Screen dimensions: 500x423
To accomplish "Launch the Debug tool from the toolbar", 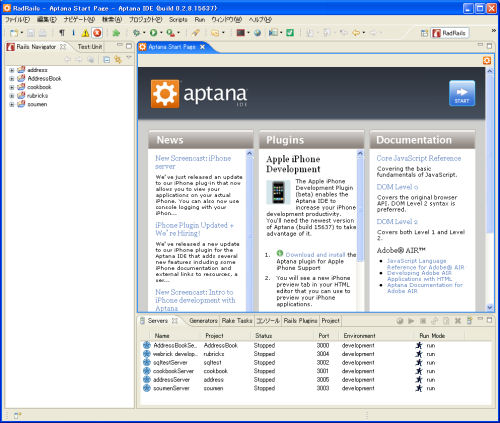I will click(136, 33).
